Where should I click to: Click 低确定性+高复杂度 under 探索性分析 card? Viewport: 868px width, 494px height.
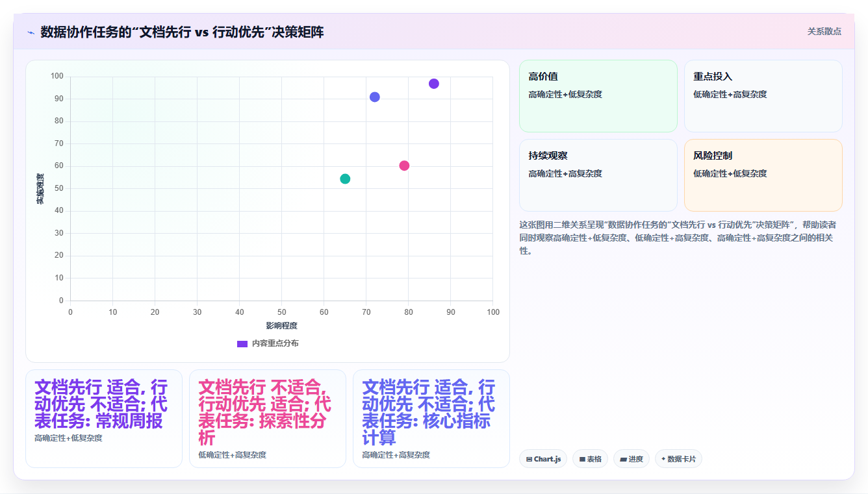pos(232,455)
